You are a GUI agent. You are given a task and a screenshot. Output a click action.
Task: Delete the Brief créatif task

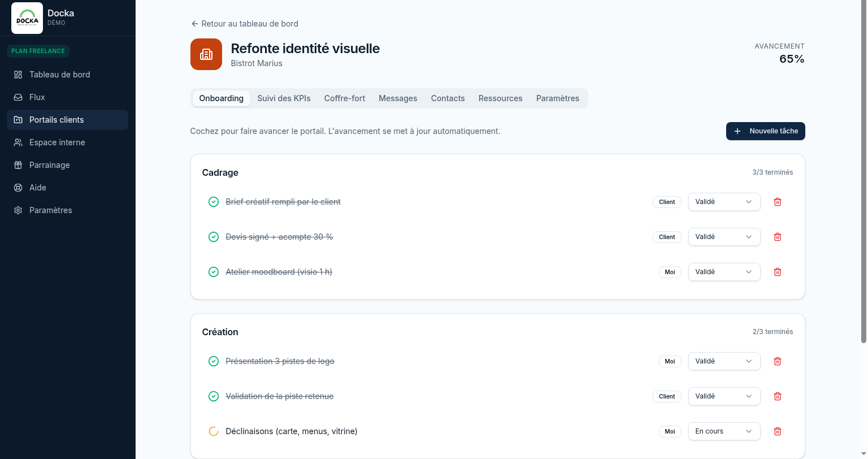pos(778,202)
